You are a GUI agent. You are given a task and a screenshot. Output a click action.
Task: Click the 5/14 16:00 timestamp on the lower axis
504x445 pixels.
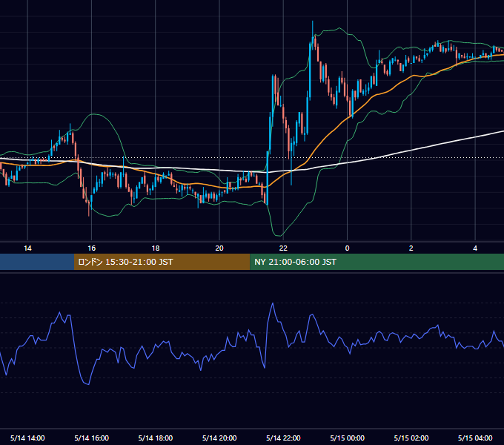point(92,438)
